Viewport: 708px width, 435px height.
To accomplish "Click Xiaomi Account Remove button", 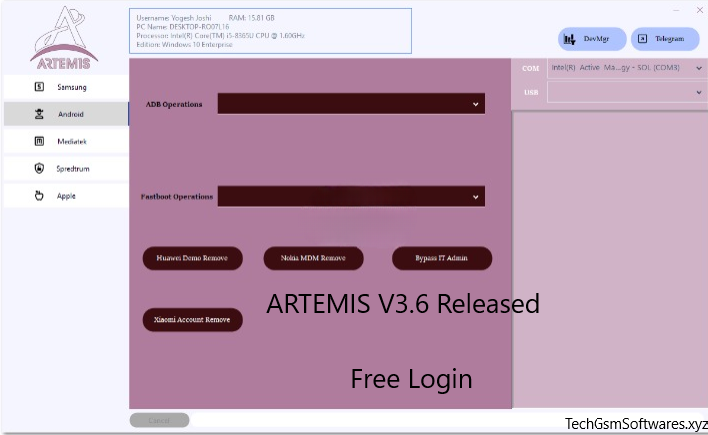I will 192,320.
